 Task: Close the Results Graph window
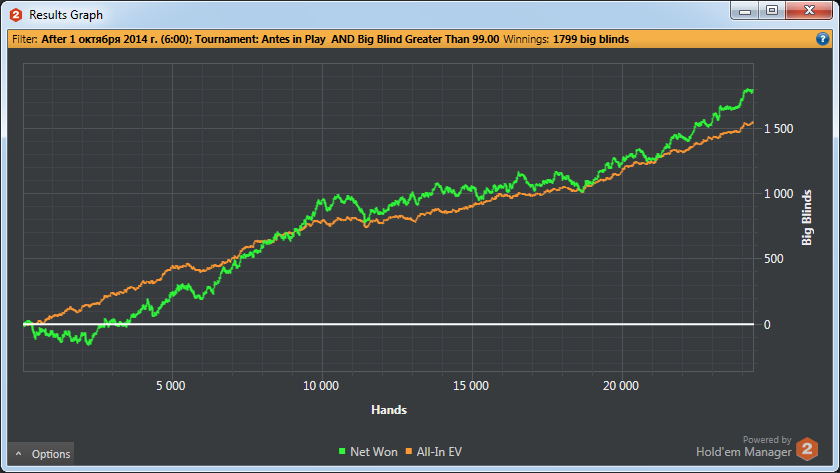pyautogui.click(x=807, y=11)
